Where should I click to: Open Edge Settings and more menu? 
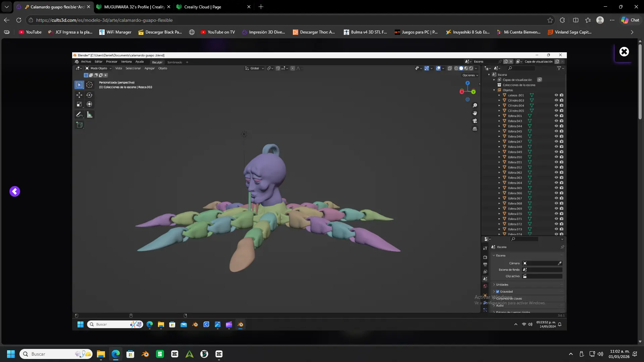point(612,20)
